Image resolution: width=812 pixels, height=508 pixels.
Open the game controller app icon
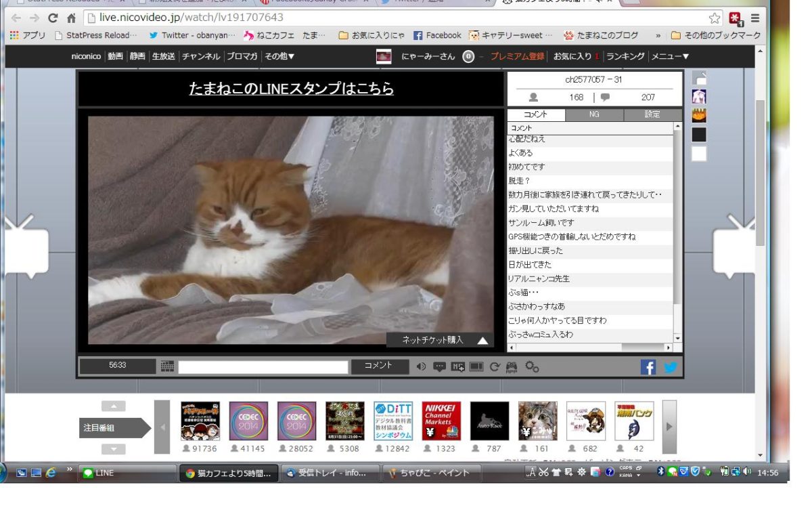(x=512, y=366)
